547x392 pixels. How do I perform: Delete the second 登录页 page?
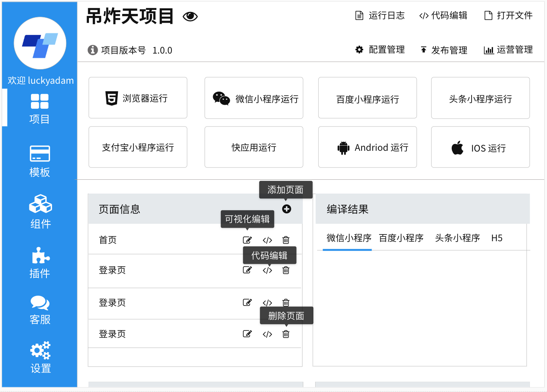tap(286, 302)
